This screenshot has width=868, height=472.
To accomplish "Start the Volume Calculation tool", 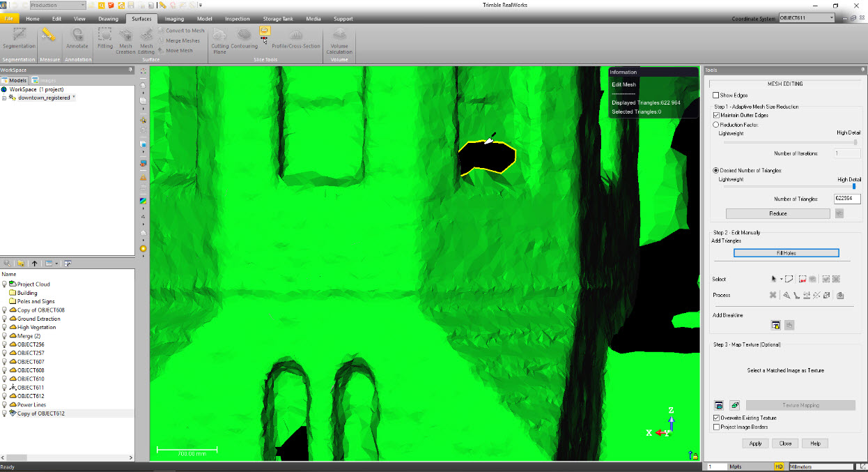I will 339,40.
